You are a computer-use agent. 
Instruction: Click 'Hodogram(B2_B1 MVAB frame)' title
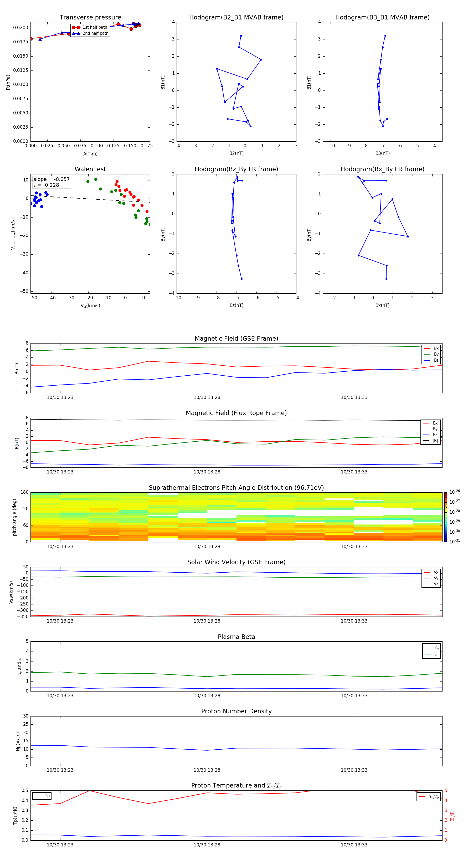236,18
